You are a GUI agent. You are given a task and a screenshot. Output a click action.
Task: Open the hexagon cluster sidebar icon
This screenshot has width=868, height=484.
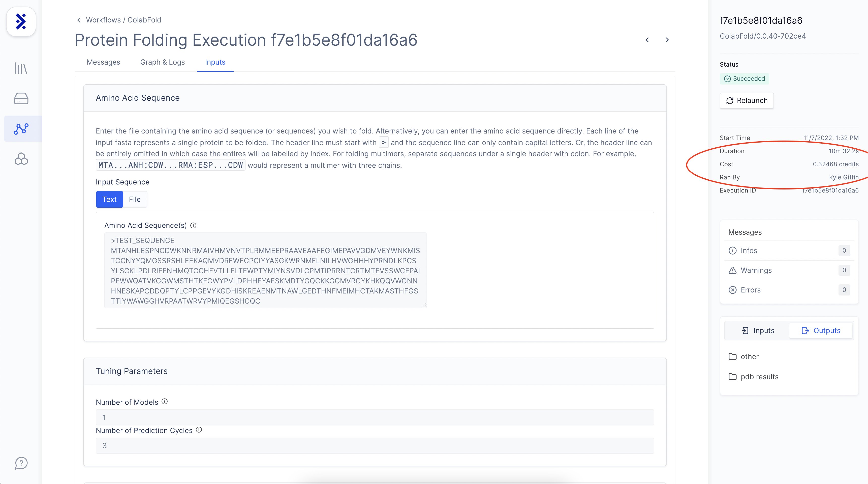[x=21, y=159]
